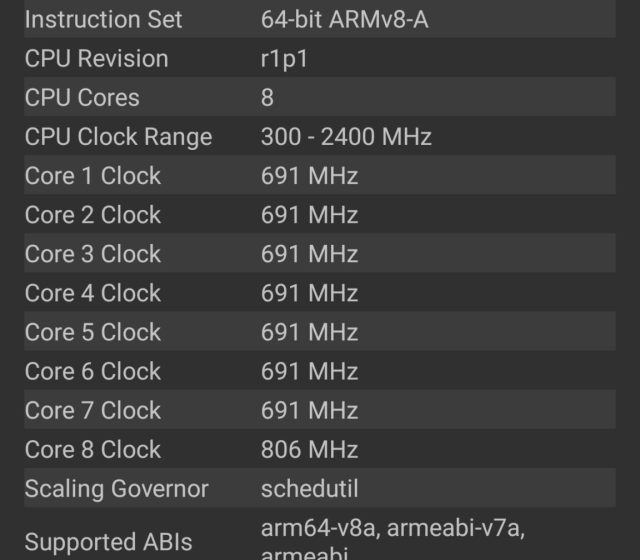Select the 64-bit ARMv8-A value
Viewport: 640px width, 560px height.
pos(344,19)
